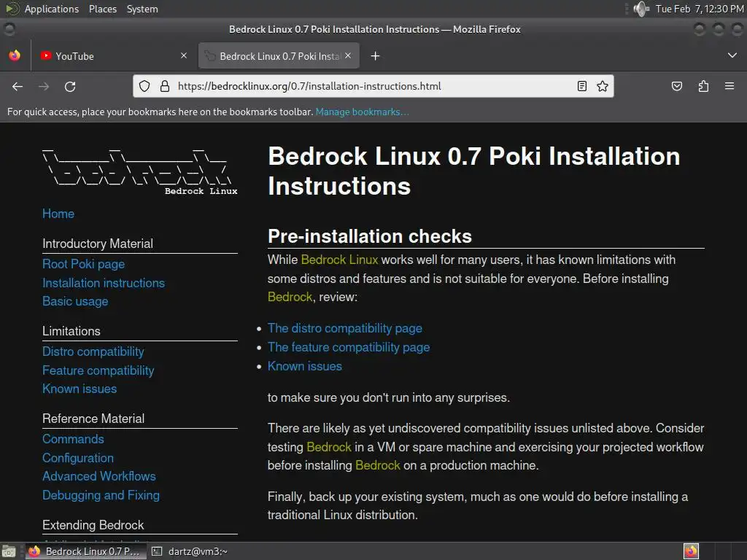The image size is (747, 560).
Task: Open the Extensions puzzle icon
Action: [x=703, y=86]
